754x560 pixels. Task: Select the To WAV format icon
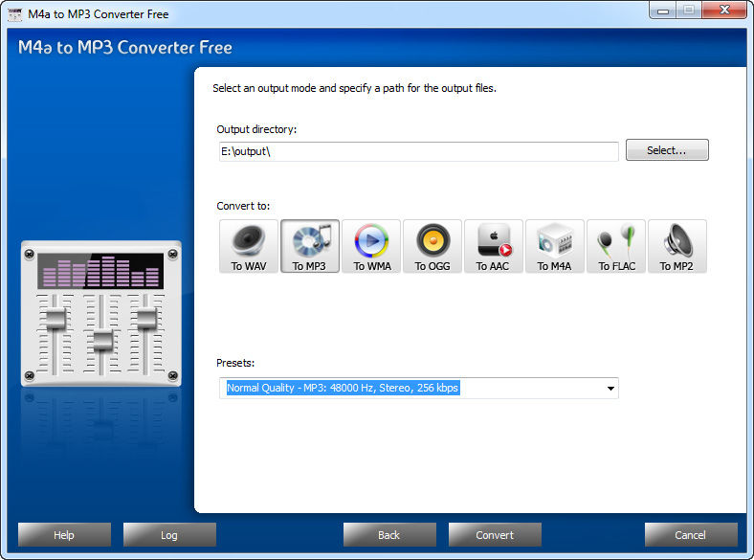249,246
